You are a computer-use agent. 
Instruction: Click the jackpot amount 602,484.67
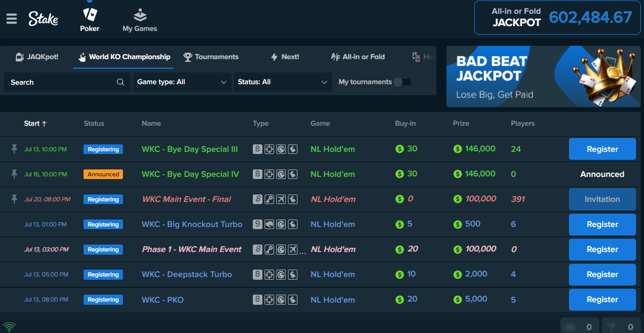(591, 18)
